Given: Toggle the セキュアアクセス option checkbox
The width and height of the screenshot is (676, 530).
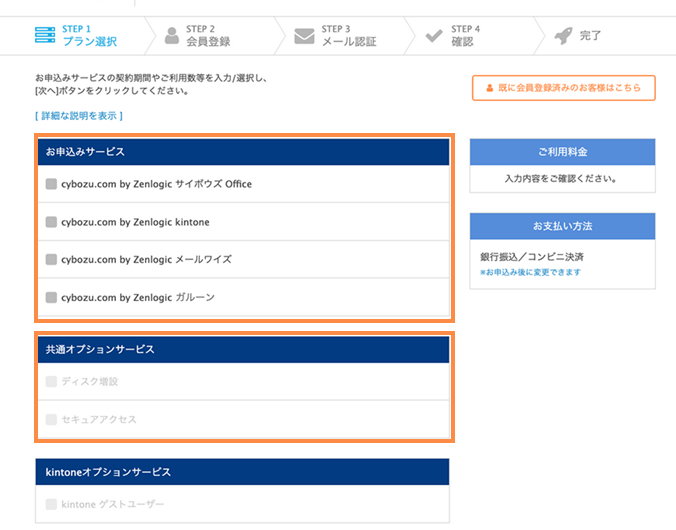Looking at the screenshot, I should [51, 420].
